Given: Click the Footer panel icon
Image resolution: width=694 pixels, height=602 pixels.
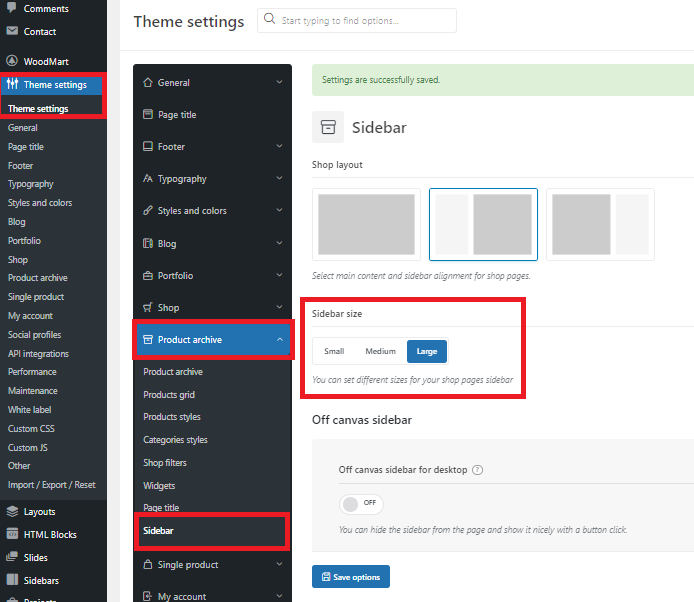Looking at the screenshot, I should click(x=148, y=146).
